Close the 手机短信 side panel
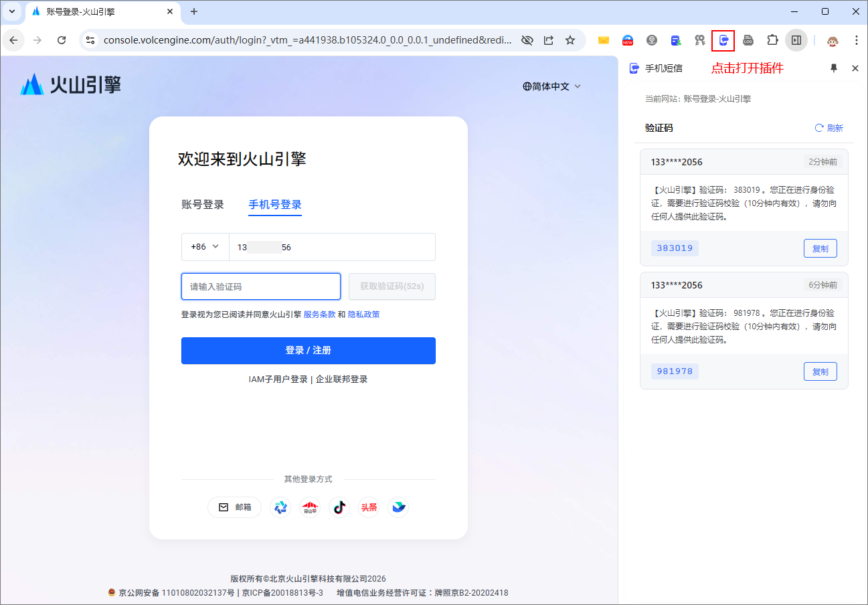The height and width of the screenshot is (605, 868). coord(855,68)
